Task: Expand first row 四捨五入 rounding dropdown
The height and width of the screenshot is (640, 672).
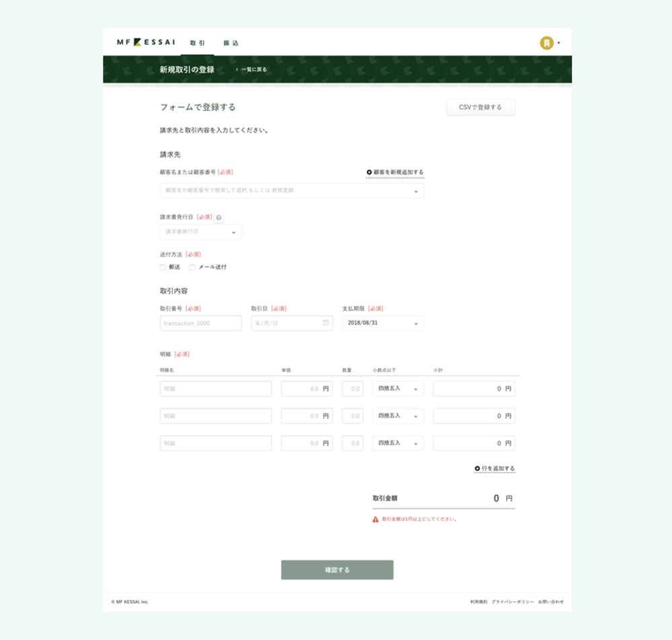Action: click(x=398, y=389)
